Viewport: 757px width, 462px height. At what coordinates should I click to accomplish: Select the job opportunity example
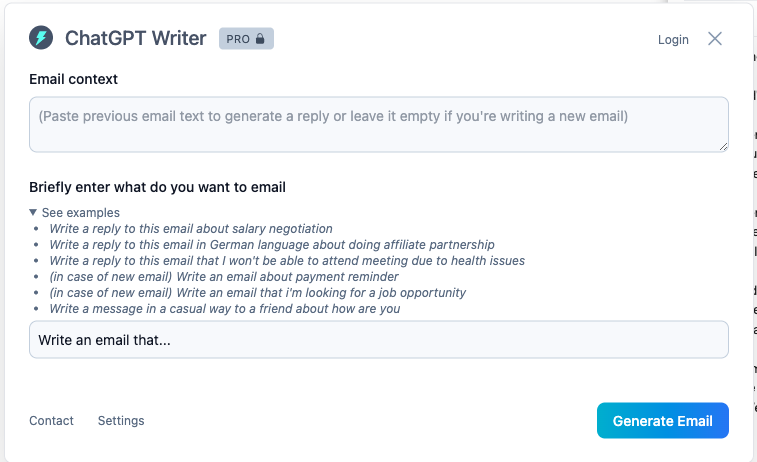click(x=257, y=293)
